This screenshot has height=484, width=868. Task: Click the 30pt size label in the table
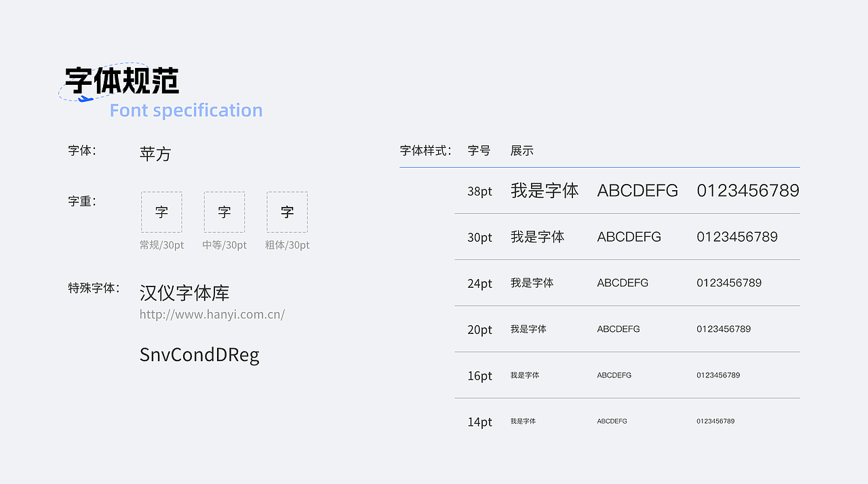[x=479, y=238]
